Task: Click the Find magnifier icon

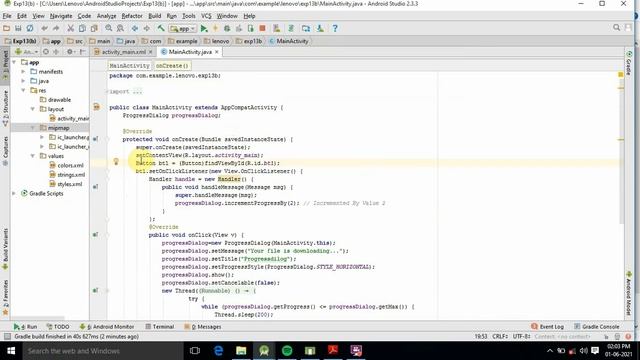Action: coord(109,29)
